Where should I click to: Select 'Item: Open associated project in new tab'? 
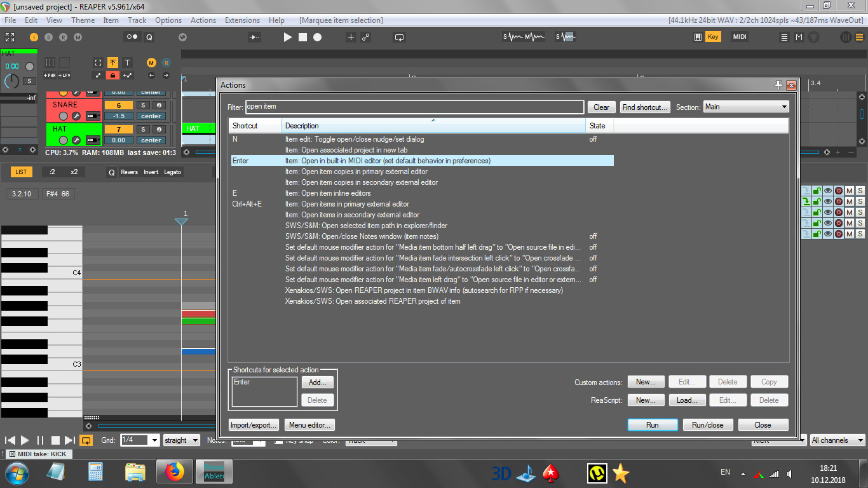[x=421, y=150]
